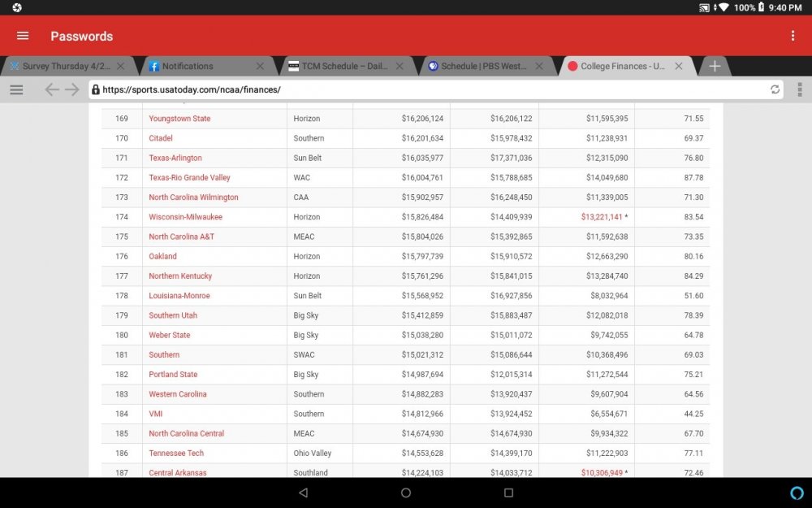Open the Western Carolina link
The width and height of the screenshot is (812, 508).
pyautogui.click(x=178, y=394)
